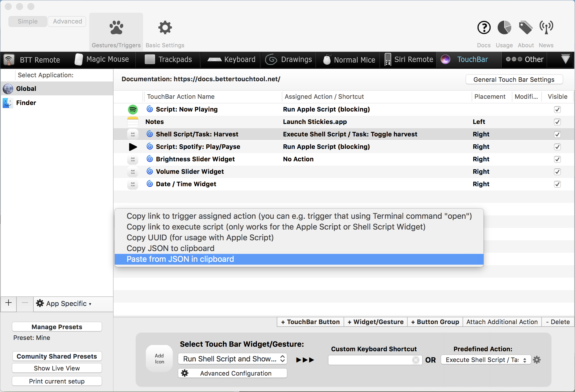This screenshot has height=392, width=575.
Task: Open the Docs help icon
Action: pyautogui.click(x=484, y=28)
